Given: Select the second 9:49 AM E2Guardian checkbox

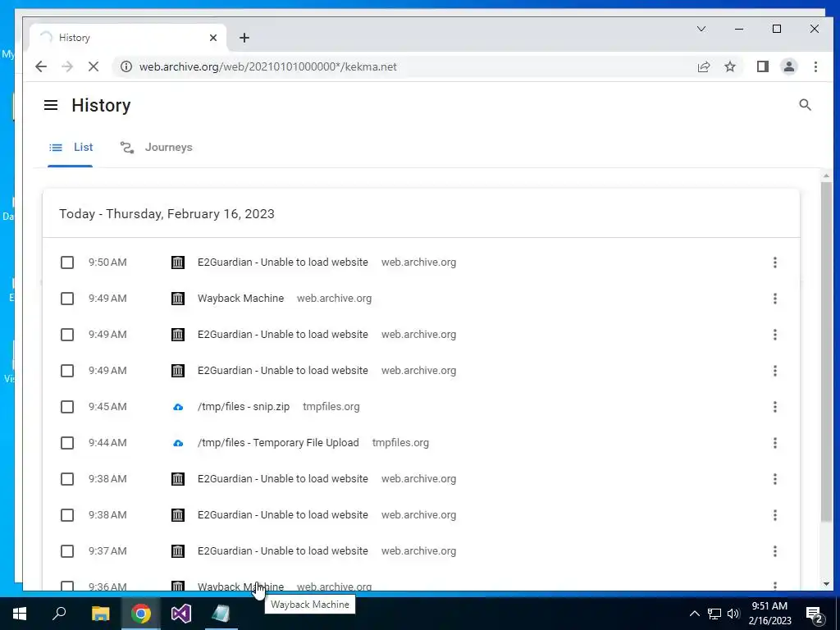Looking at the screenshot, I should point(67,335).
